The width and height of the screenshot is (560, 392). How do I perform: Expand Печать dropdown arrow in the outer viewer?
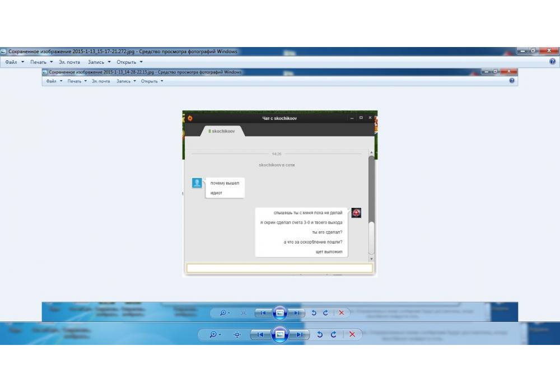52,62
